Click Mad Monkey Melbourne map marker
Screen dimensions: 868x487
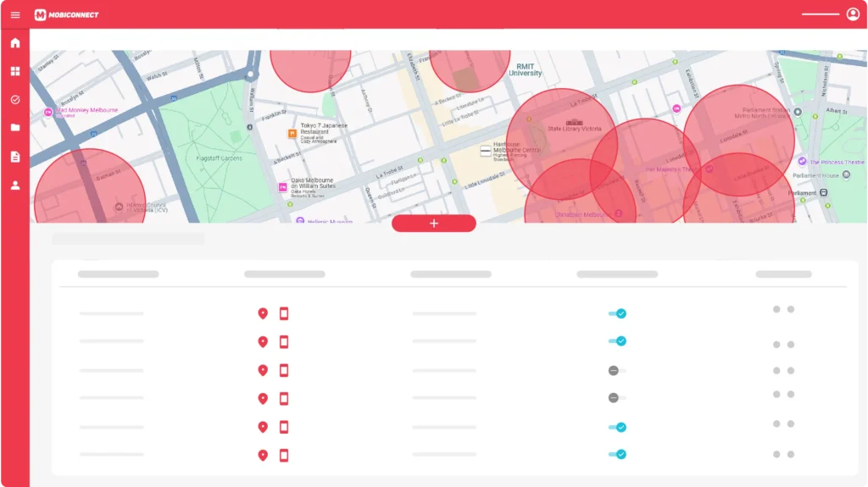click(x=48, y=113)
